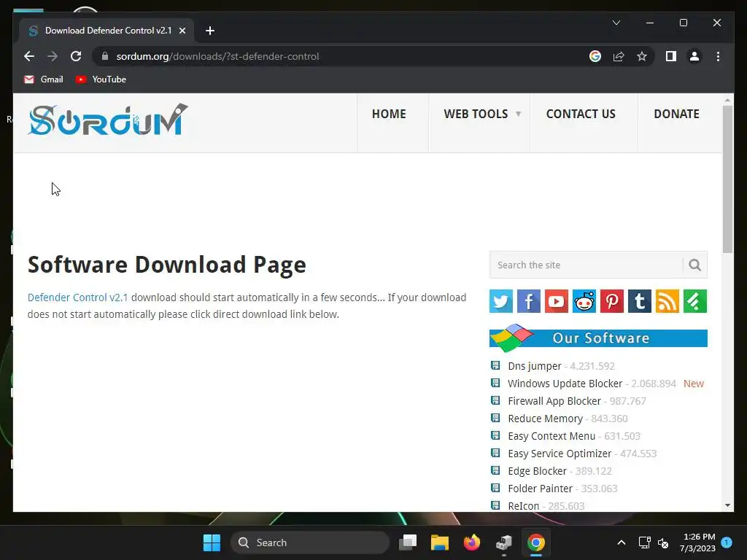The height and width of the screenshot is (560, 747).
Task: Open Sordum's Twitter page
Action: pyautogui.click(x=500, y=301)
